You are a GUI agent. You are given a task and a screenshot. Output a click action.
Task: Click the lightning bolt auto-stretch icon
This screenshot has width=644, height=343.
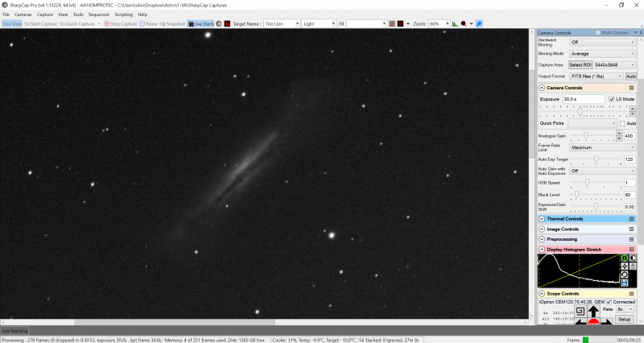click(x=625, y=267)
